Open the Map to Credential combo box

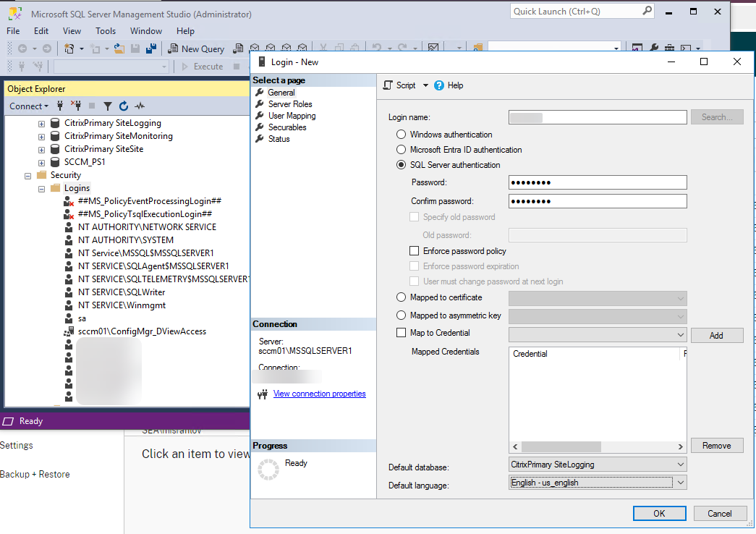pos(598,335)
